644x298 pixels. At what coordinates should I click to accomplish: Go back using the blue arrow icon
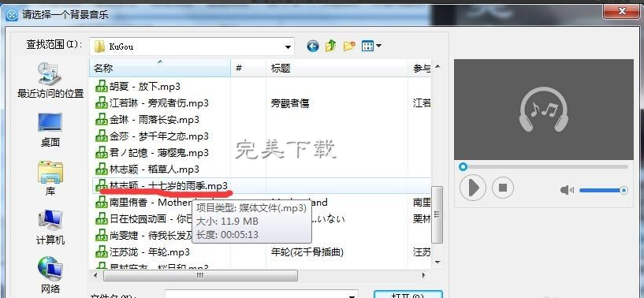[x=313, y=46]
